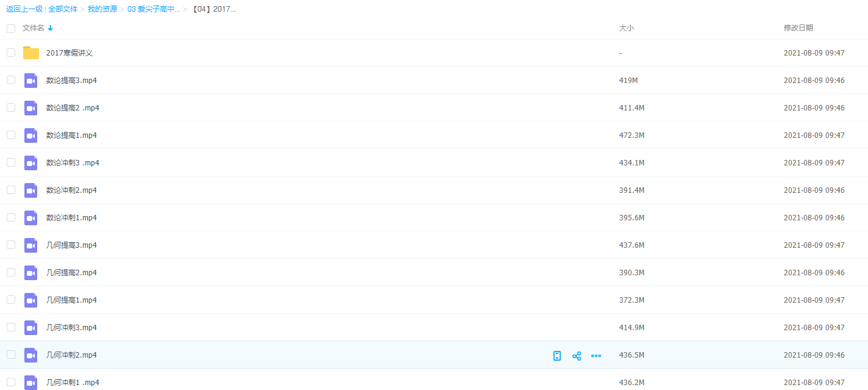This screenshot has width=868, height=390.
Task: Click the share icon on 几何冲刺2.mp4 row
Action: pyautogui.click(x=576, y=356)
